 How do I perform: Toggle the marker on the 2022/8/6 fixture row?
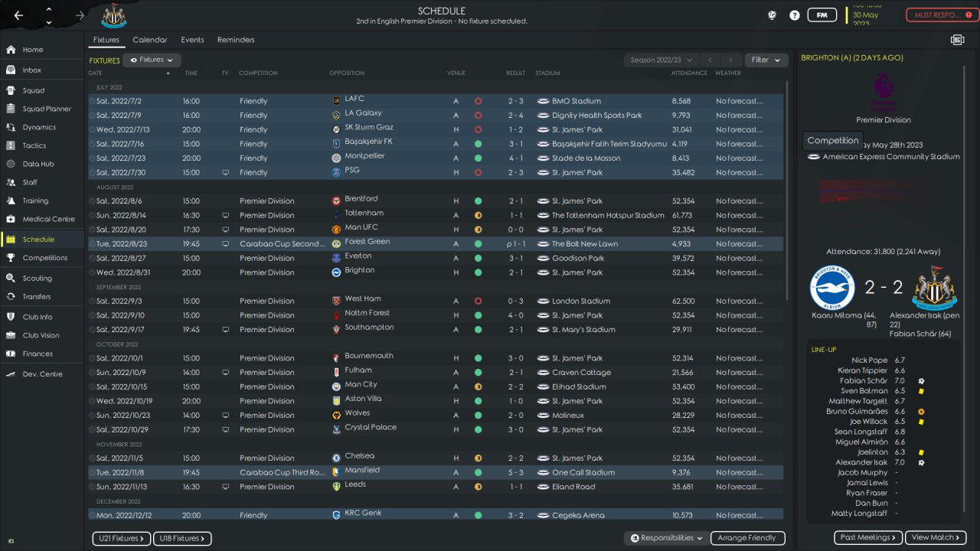93,201
